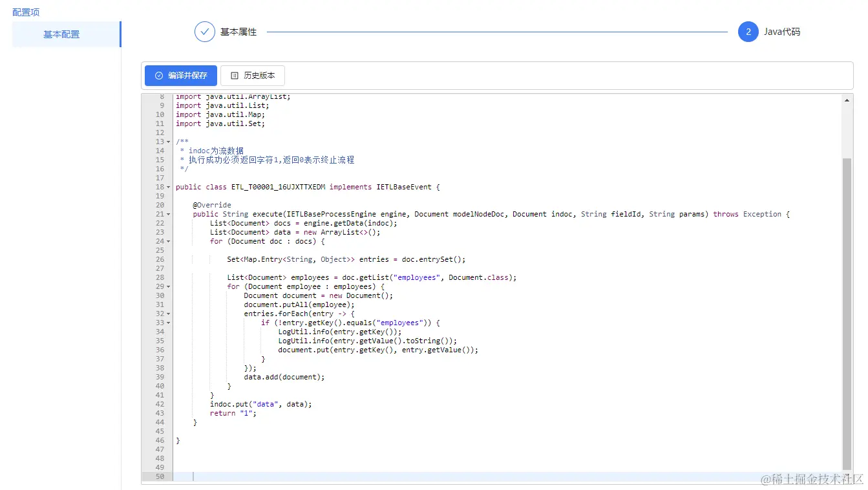The width and height of the screenshot is (868, 490).
Task: Click document.put(entry.getKey(), entry.getValue()); line
Action: (x=379, y=350)
